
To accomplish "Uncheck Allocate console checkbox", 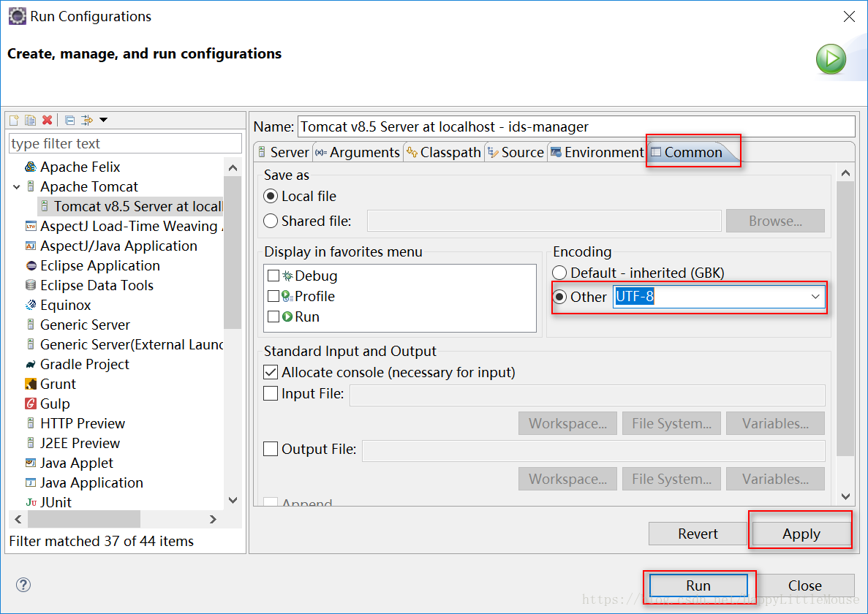I will click(x=271, y=373).
